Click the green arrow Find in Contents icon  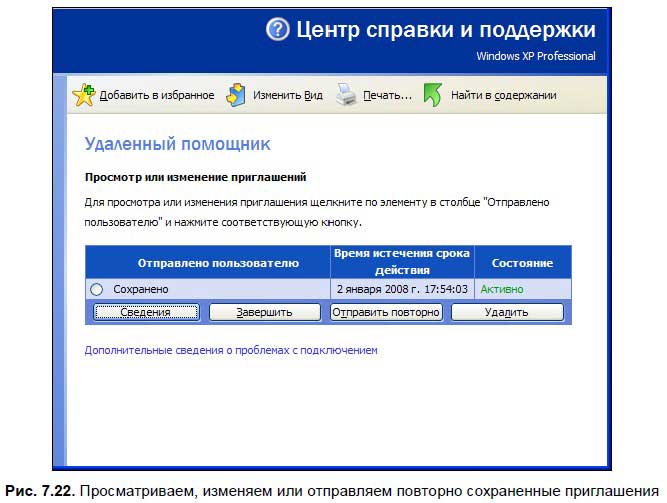click(x=433, y=96)
